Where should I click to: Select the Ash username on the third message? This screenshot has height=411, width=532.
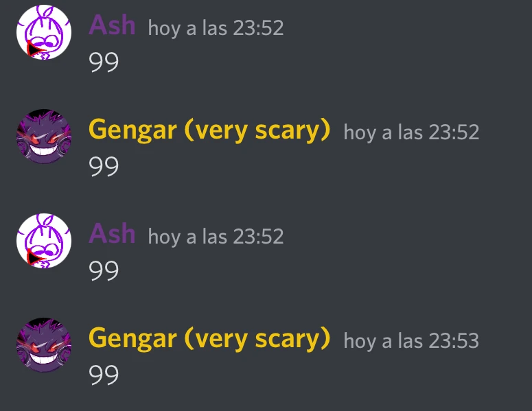click(x=112, y=234)
